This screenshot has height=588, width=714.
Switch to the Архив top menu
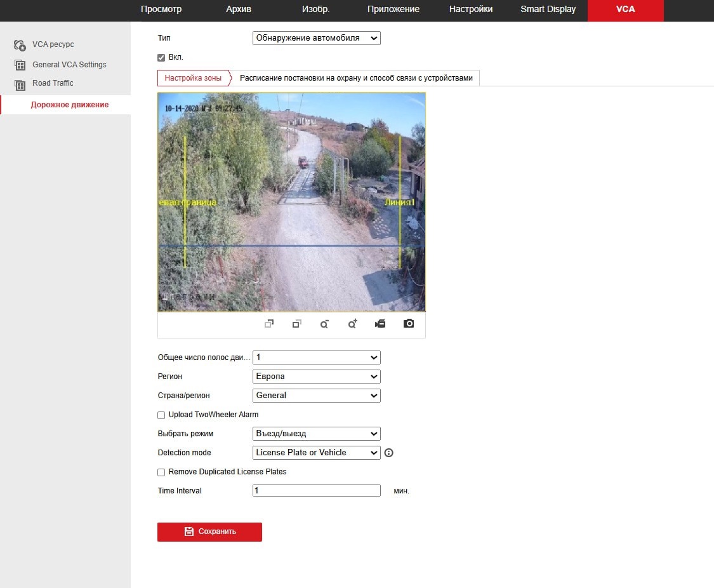(x=239, y=10)
